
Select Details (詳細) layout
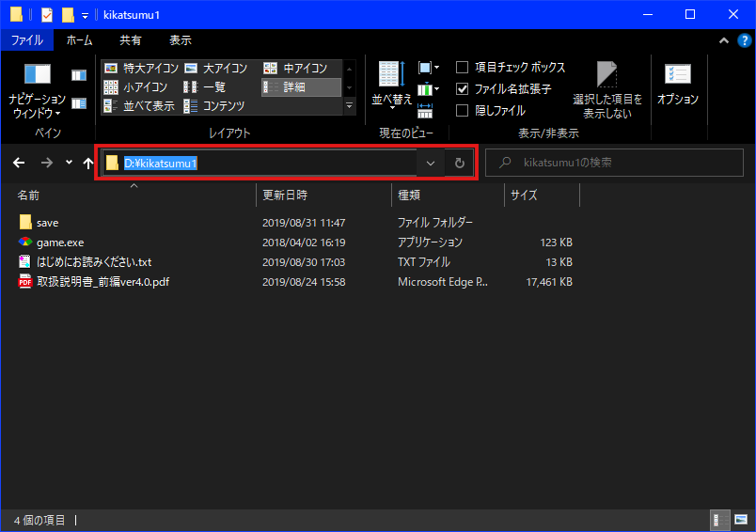[301, 87]
